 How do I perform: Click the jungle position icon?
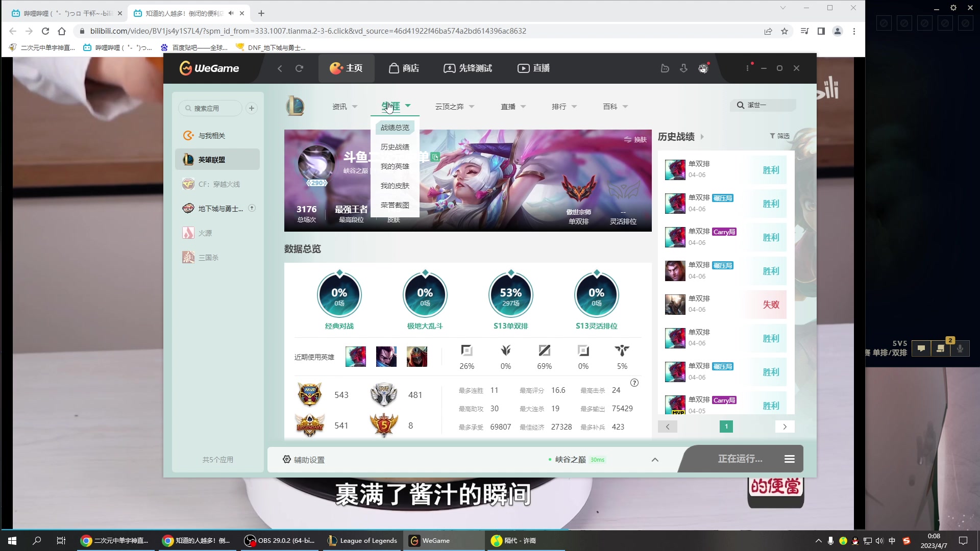click(506, 350)
